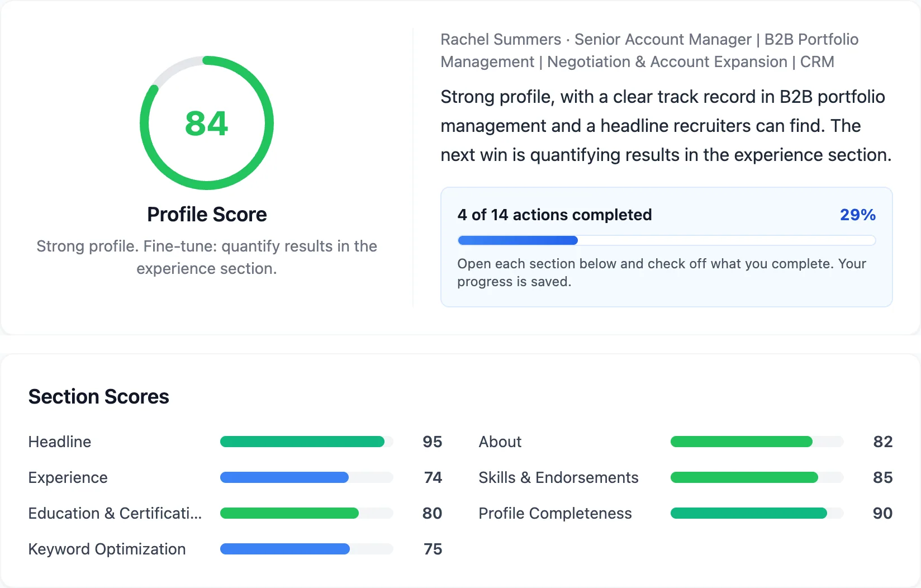Screen dimensions: 921x588
Task: Click the Profile Completeness value 90
Action: click(x=882, y=513)
